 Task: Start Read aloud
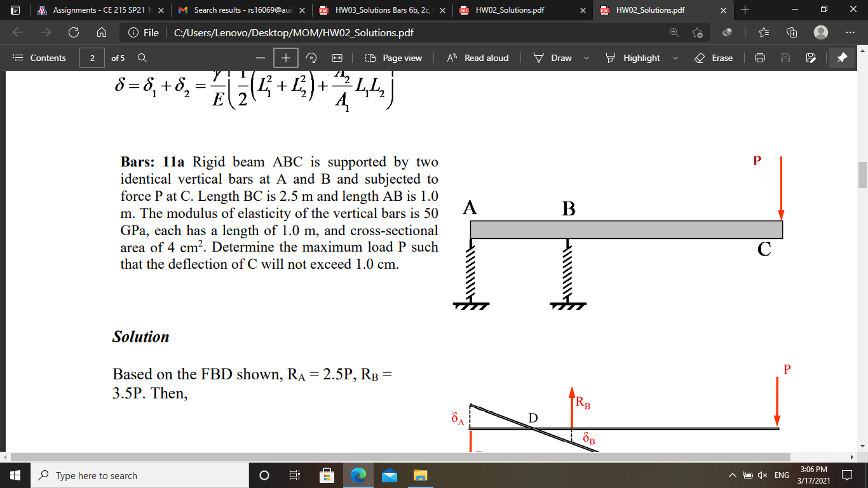coord(478,58)
